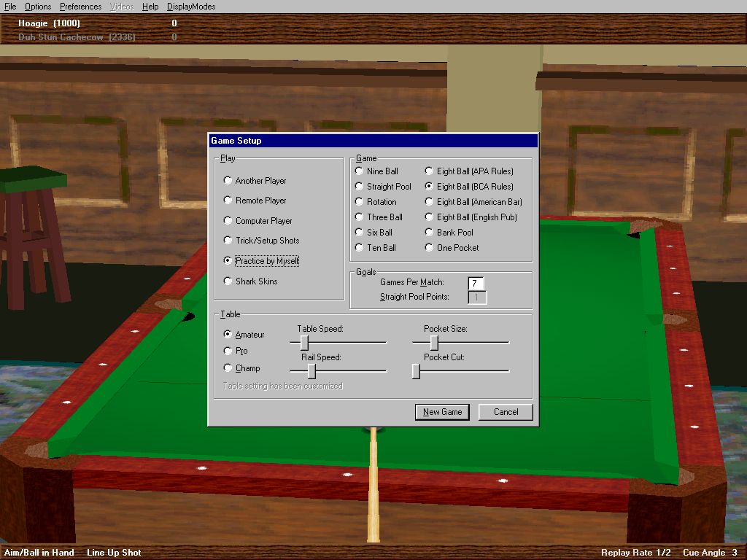
Task: Click Aim/Ball in Hand status
Action: 39,553
